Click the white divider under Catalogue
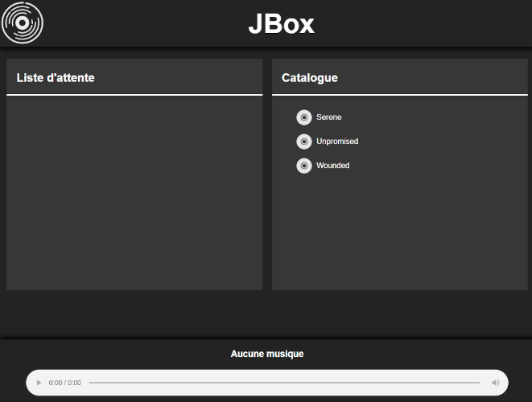The width and height of the screenshot is (532, 402). pos(400,95)
